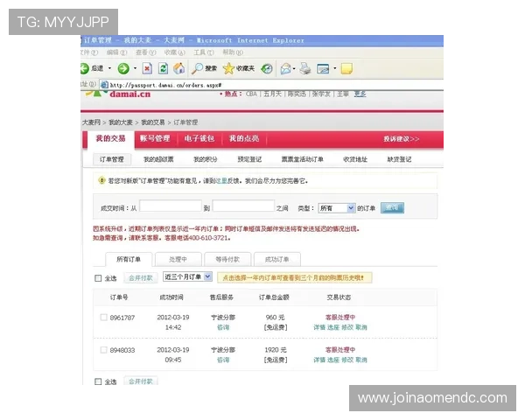Click the blue 查询 button

[392, 208]
